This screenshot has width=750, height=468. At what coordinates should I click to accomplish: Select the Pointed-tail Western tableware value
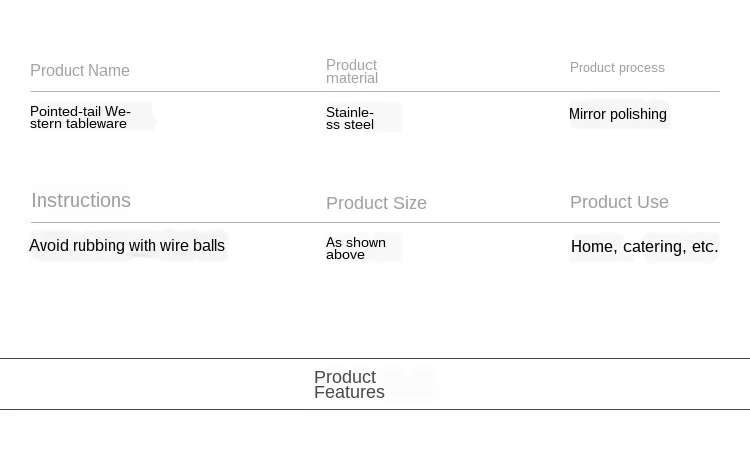pyautogui.click(x=80, y=118)
